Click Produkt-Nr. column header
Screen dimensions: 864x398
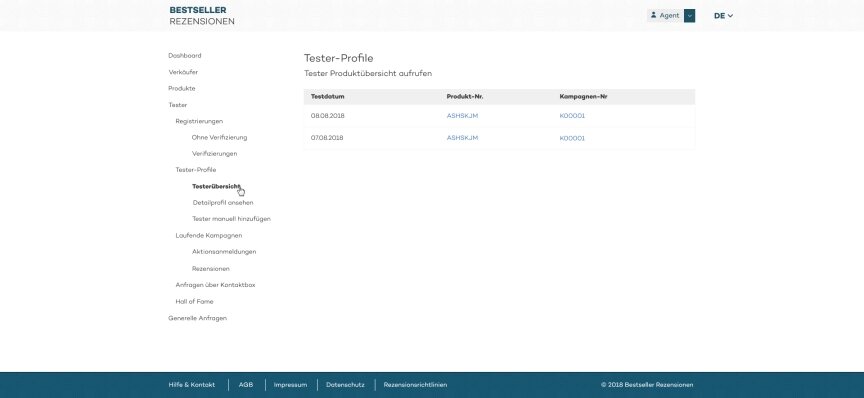pyautogui.click(x=465, y=96)
